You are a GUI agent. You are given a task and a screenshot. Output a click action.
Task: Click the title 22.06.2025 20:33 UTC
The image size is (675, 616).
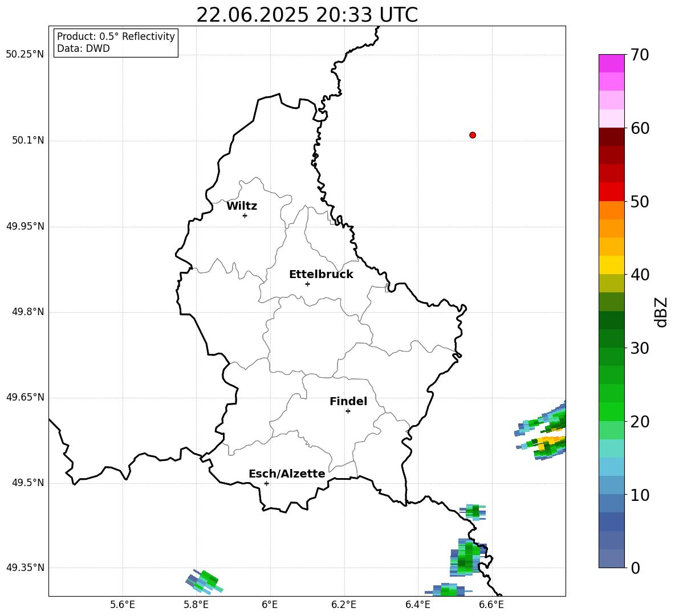pyautogui.click(x=307, y=15)
